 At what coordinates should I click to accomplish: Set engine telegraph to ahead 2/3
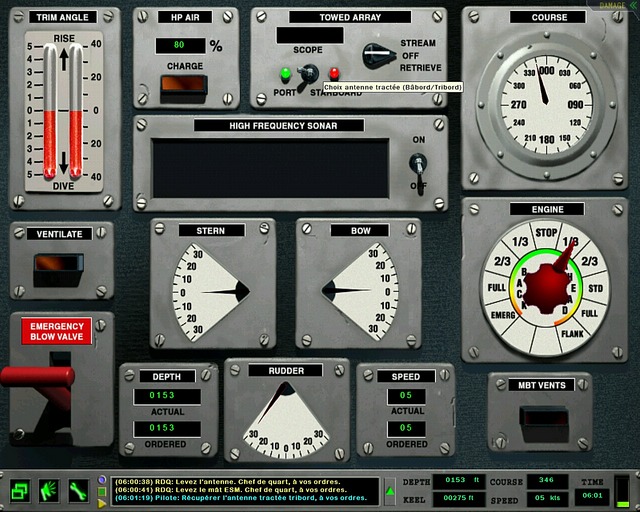click(x=589, y=261)
